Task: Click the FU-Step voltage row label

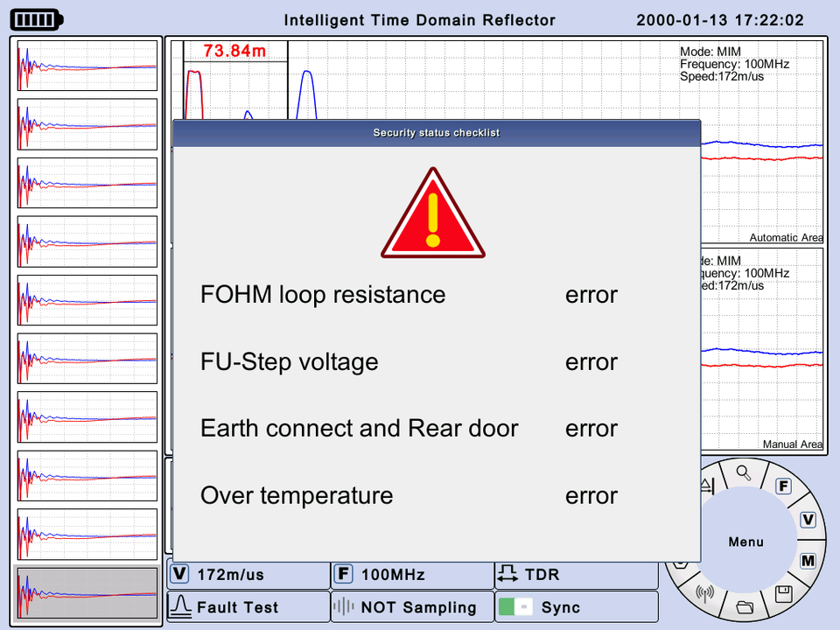Action: click(290, 362)
